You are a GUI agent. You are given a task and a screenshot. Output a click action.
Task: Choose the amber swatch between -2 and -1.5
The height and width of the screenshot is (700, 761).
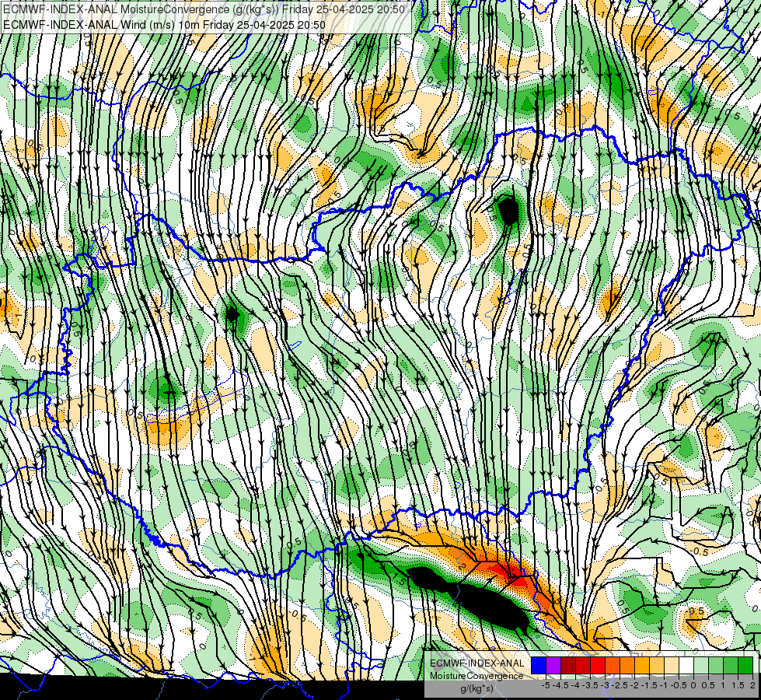click(x=642, y=665)
